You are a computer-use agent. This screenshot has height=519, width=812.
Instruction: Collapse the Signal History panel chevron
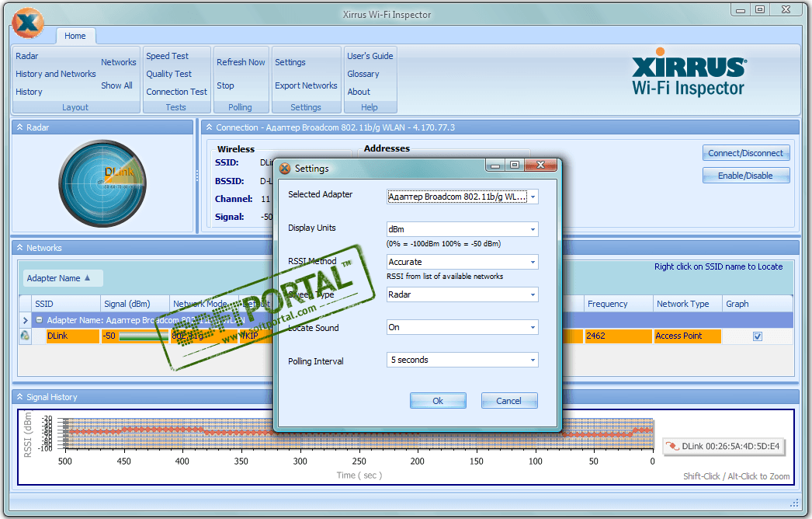pos(19,397)
